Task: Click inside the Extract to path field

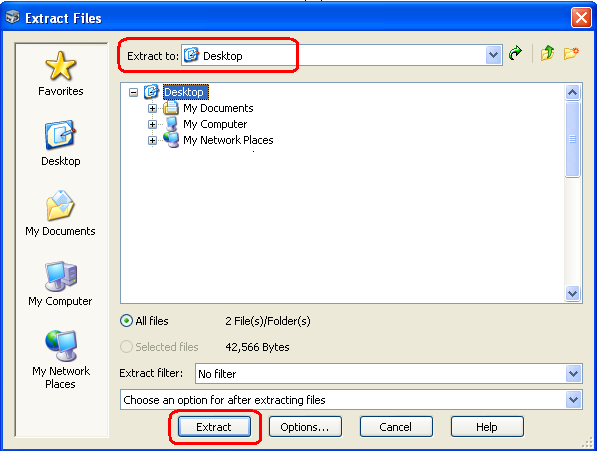Action: click(x=342, y=55)
